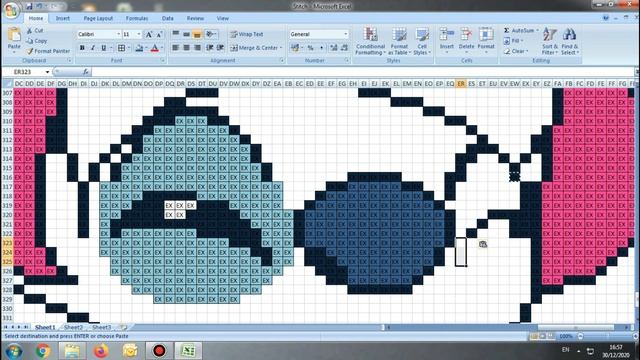This screenshot has width=640, height=360.
Task: Open the Format cells menu
Action: [486, 40]
